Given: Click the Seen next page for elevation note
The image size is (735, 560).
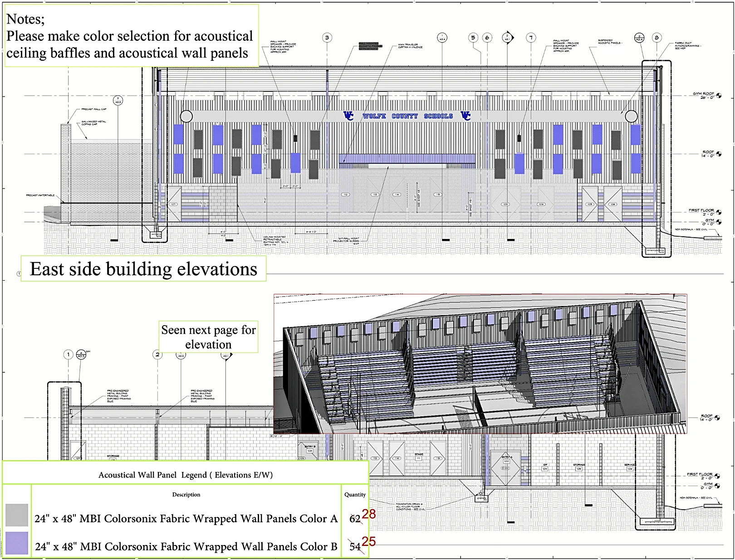Looking at the screenshot, I should [208, 336].
